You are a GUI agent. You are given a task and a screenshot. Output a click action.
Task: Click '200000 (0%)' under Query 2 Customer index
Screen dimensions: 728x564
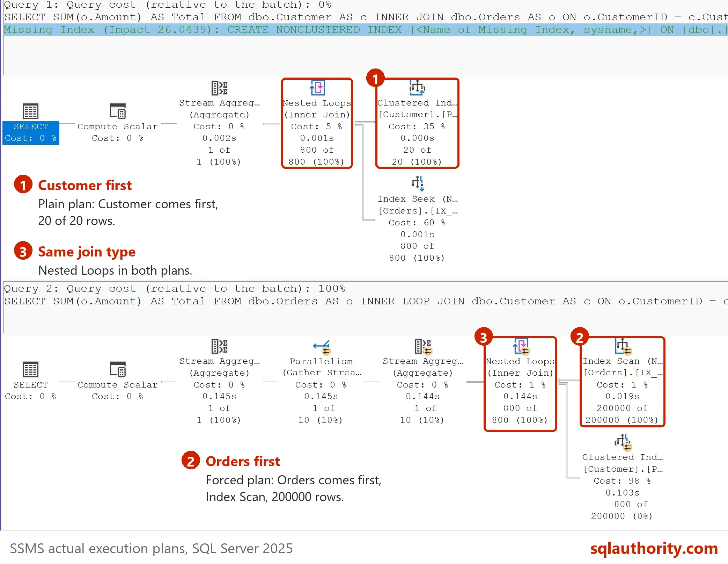(622, 516)
